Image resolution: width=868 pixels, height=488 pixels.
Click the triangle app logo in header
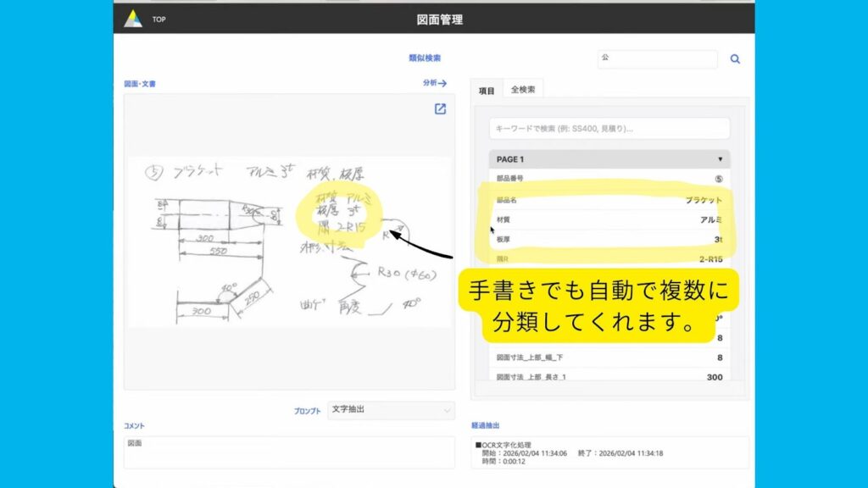click(133, 19)
